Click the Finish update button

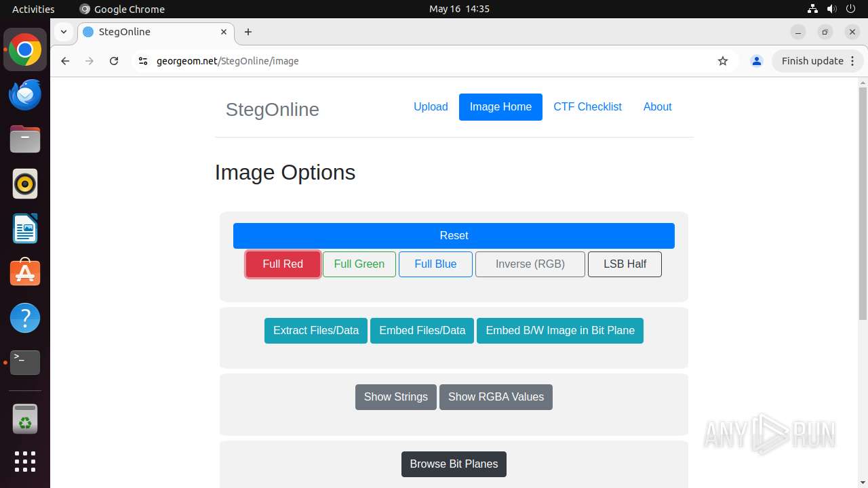pyautogui.click(x=819, y=61)
